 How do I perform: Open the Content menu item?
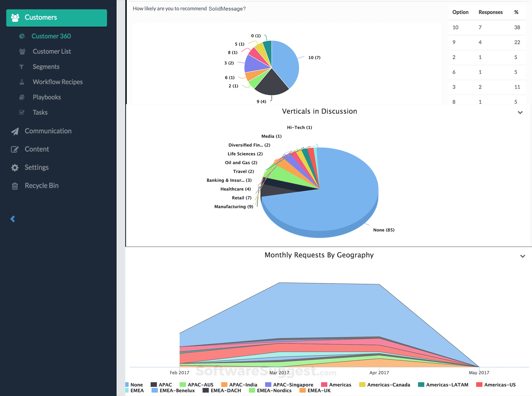37,149
